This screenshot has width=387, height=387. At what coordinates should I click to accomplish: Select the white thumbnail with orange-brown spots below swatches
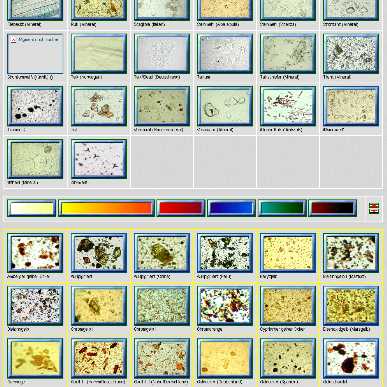pyautogui.click(x=35, y=253)
